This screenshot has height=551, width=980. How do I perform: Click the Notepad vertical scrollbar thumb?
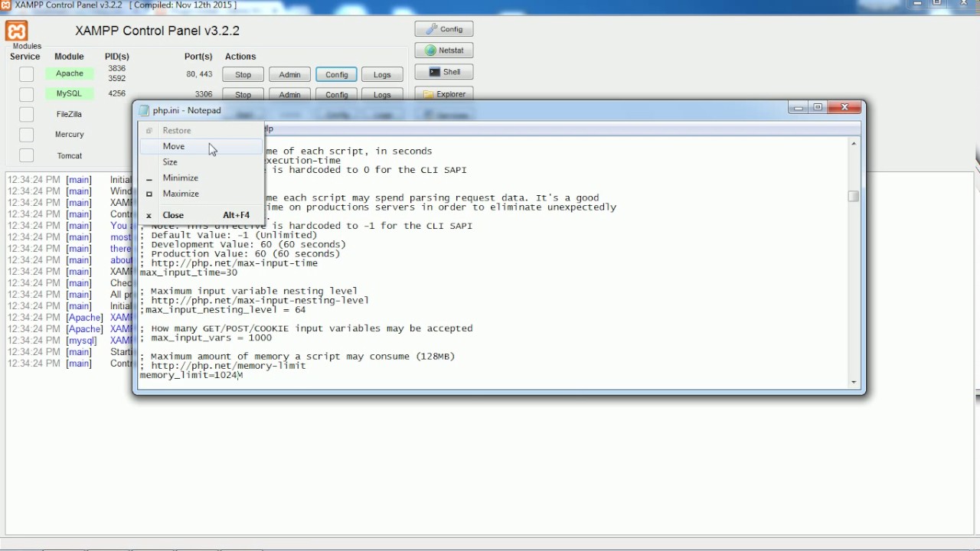854,197
